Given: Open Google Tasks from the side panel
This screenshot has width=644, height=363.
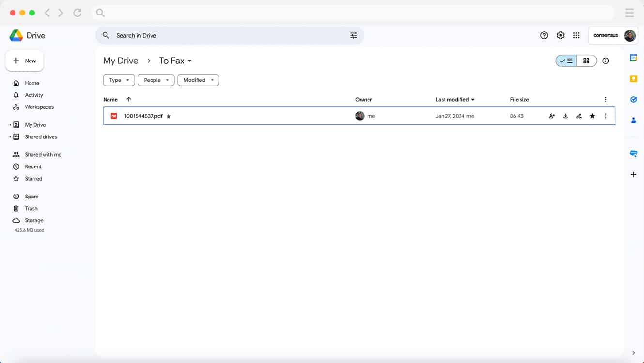Looking at the screenshot, I should tap(633, 99).
